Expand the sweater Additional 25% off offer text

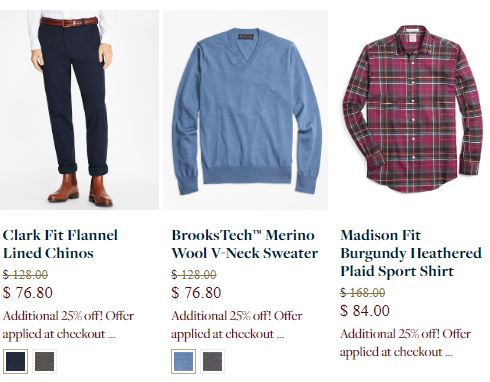point(237,325)
